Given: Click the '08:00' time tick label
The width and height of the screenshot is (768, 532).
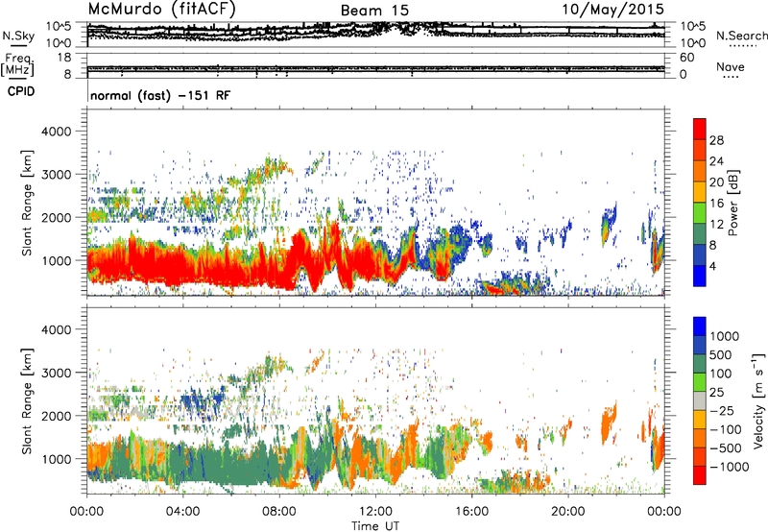Looking at the screenshot, I should pos(279,512).
